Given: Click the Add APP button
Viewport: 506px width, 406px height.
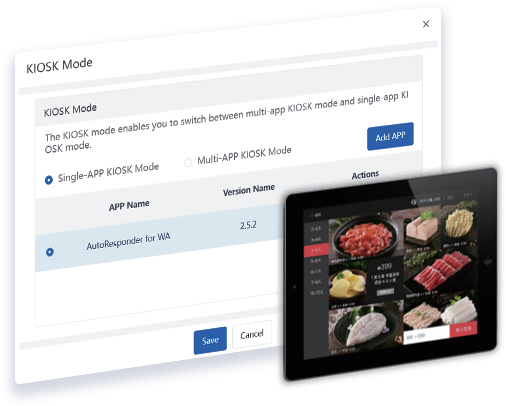Looking at the screenshot, I should coord(390,136).
